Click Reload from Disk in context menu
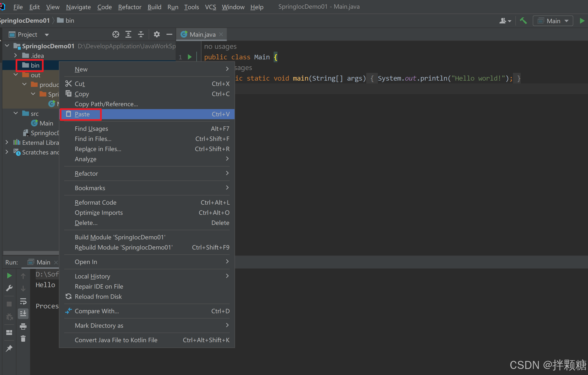Viewport: 588px width, 375px height. click(x=98, y=296)
